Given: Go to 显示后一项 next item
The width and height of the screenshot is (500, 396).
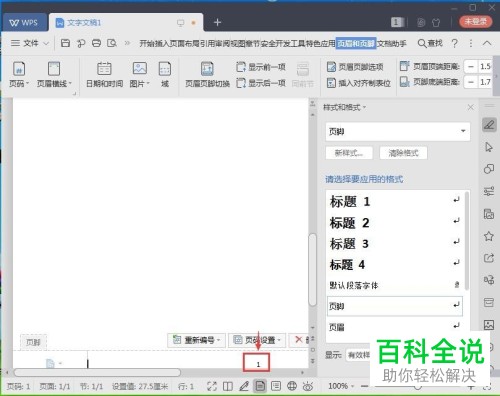Looking at the screenshot, I should (x=261, y=83).
